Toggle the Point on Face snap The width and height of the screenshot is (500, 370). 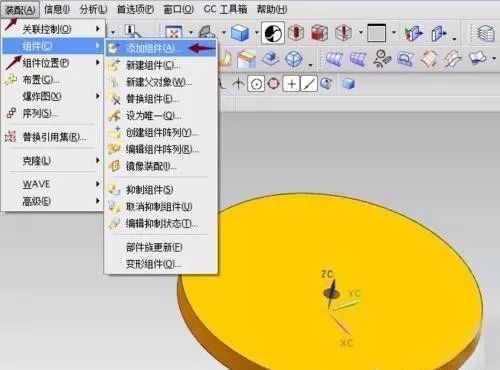click(x=327, y=83)
